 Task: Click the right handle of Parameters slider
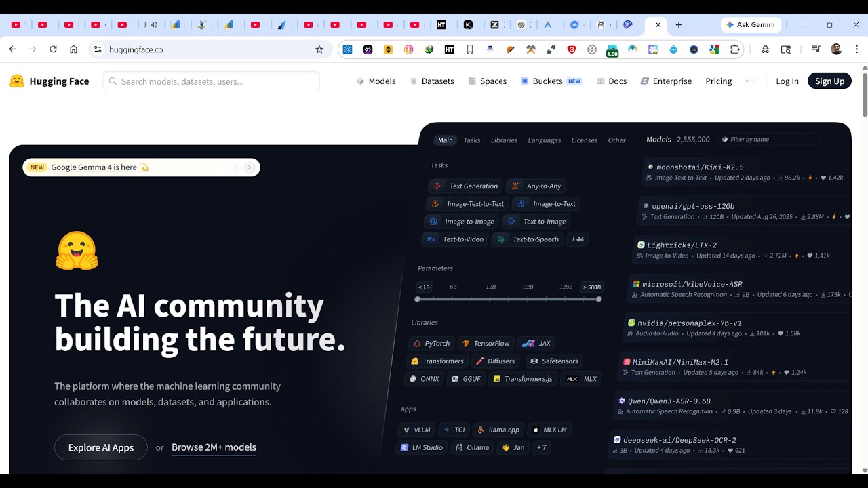coord(599,299)
